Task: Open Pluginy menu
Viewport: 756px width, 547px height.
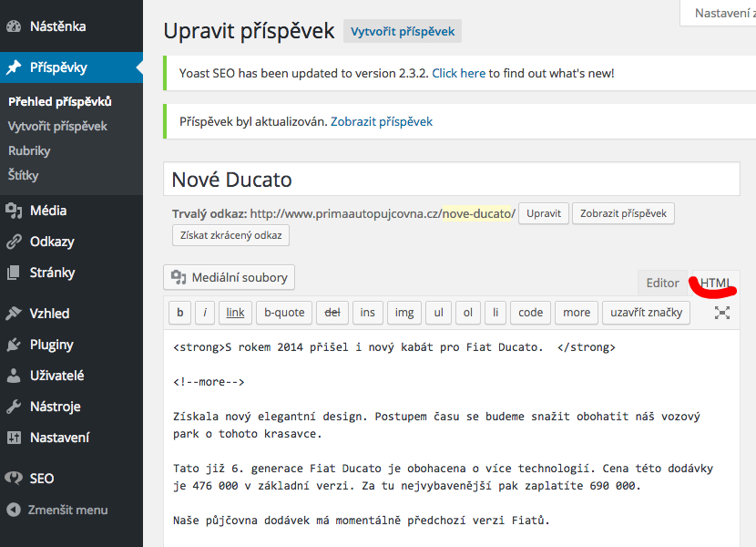Action: tap(71, 345)
